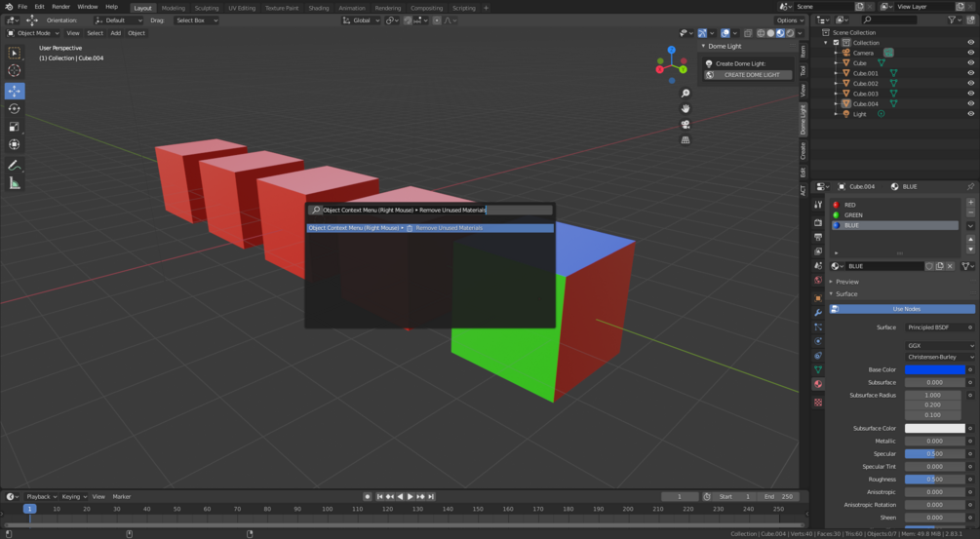The width and height of the screenshot is (980, 539).
Task: Toggle the Use Nodes button
Action: point(902,309)
